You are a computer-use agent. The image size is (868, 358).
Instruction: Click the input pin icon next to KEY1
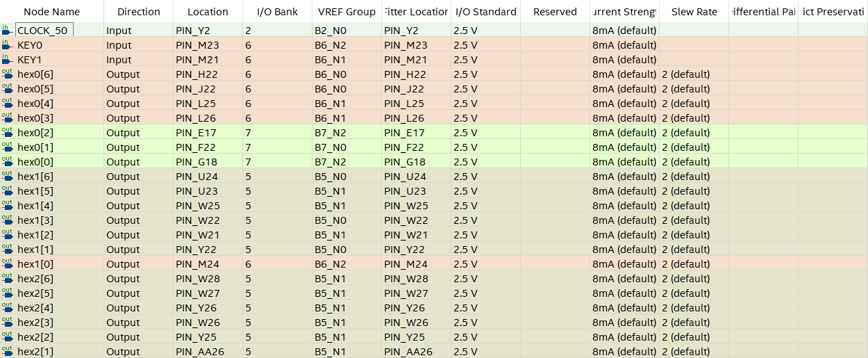[7, 59]
